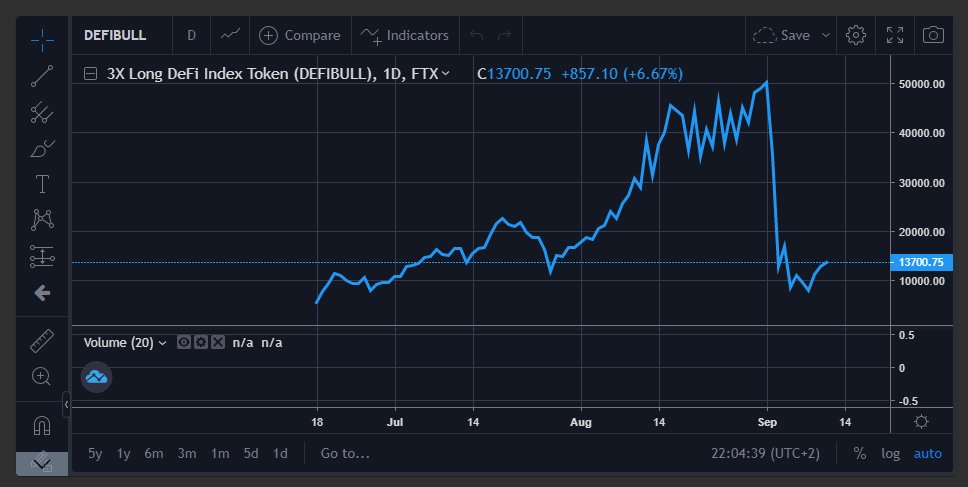Hide the Volume indicator with the eye icon
This screenshot has width=968, height=487.
pyautogui.click(x=184, y=342)
